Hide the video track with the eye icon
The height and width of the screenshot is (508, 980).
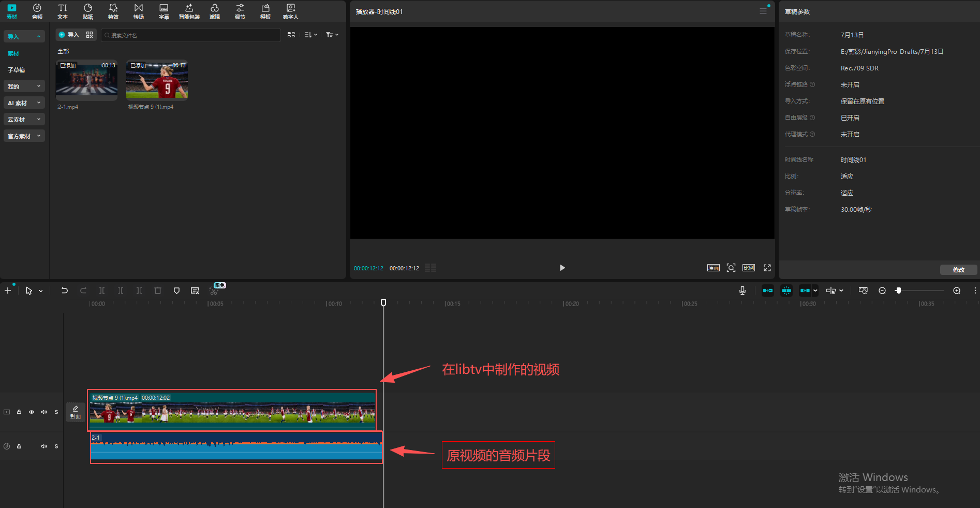(x=32, y=412)
